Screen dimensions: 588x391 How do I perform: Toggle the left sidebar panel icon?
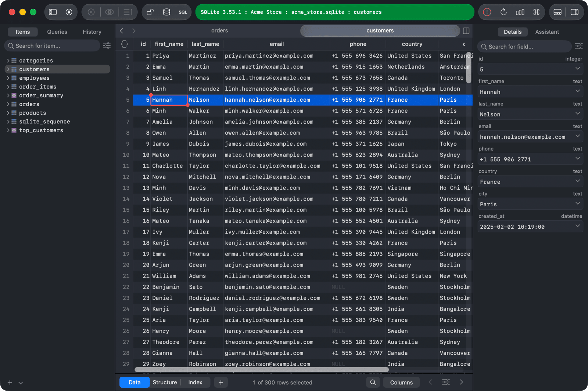[53, 12]
